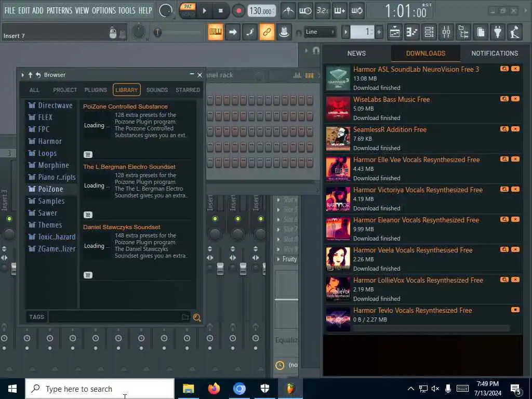Toggle PAT/SONG mode switch
532x399 pixels.
coord(188,10)
